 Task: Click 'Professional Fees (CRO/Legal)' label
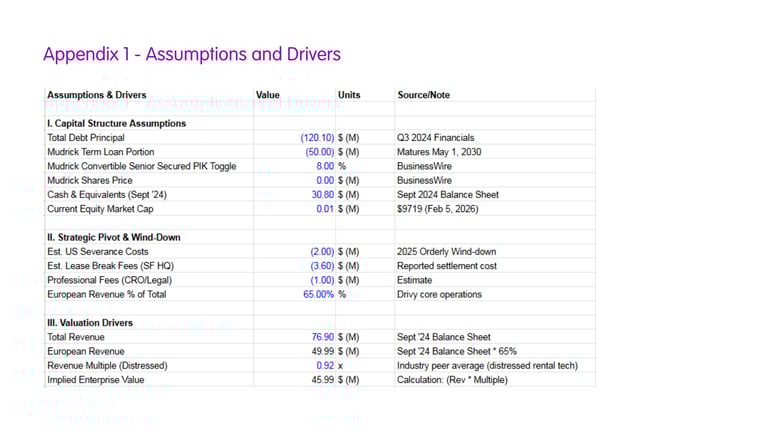pyautogui.click(x=109, y=280)
